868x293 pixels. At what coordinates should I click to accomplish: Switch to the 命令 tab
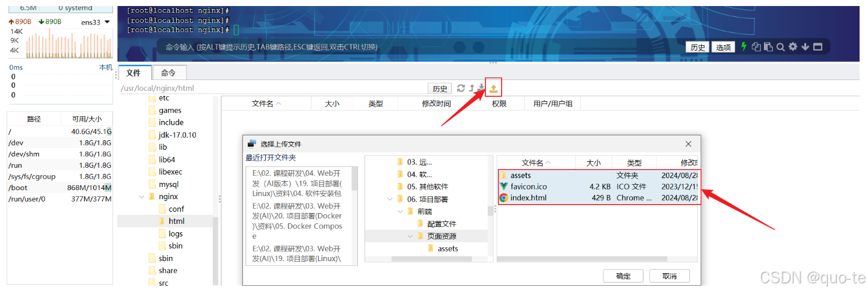[168, 73]
